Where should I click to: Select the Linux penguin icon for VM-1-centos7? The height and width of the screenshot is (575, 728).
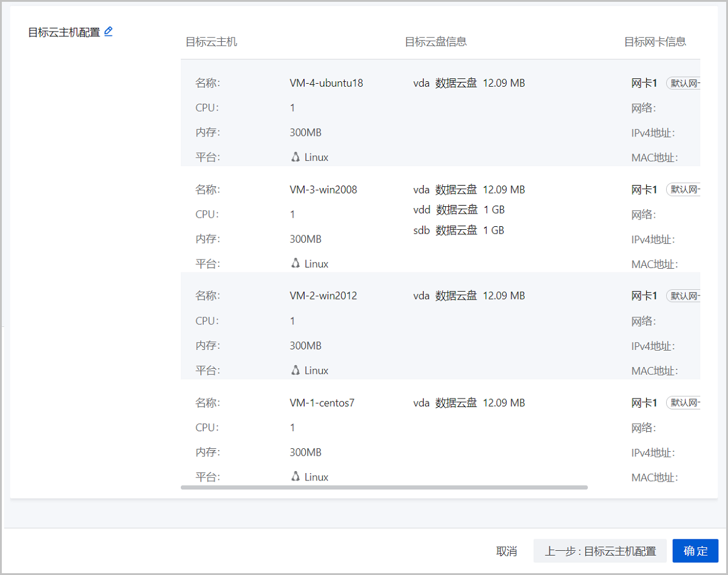[x=295, y=477]
